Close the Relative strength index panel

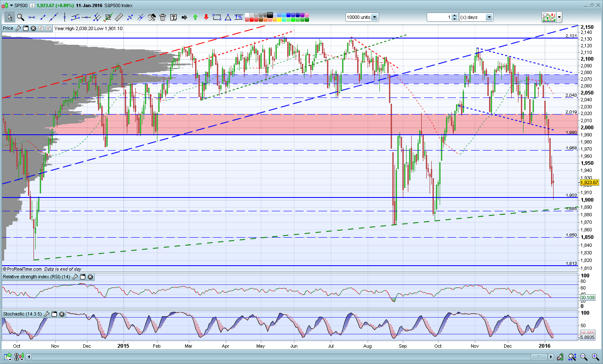tap(90, 277)
